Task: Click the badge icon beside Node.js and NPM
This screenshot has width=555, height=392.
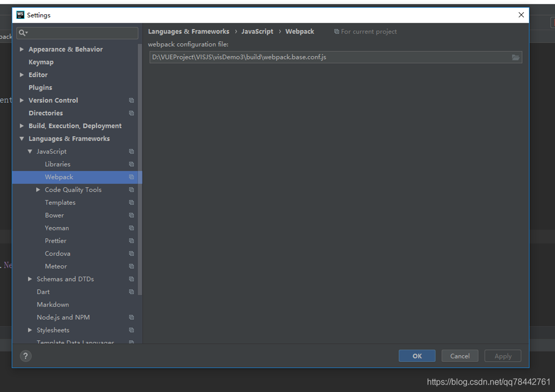Action: [132, 317]
